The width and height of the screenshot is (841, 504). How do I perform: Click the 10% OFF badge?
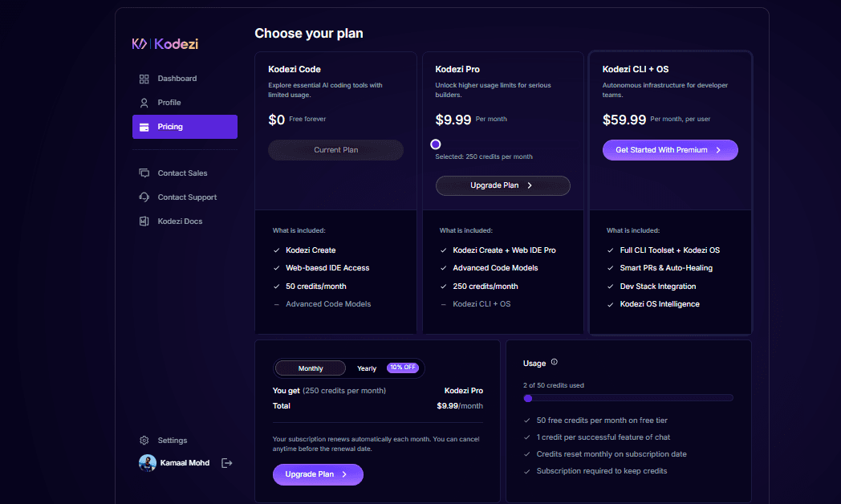click(402, 368)
